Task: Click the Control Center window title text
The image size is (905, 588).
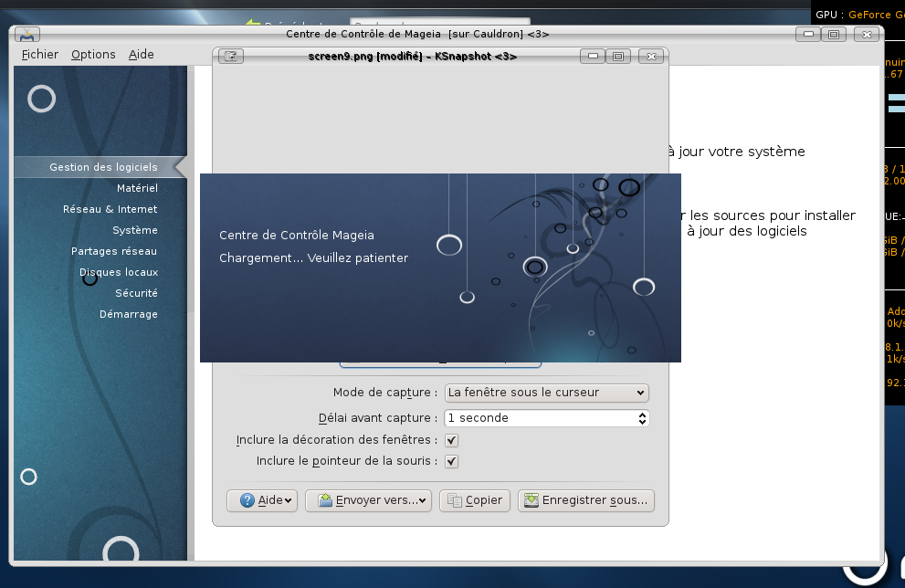Action: click(417, 34)
